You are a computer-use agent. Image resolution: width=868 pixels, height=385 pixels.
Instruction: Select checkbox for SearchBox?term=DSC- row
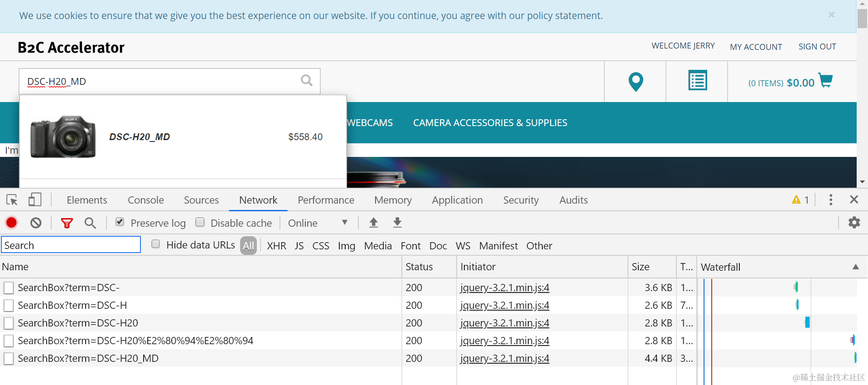click(9, 288)
